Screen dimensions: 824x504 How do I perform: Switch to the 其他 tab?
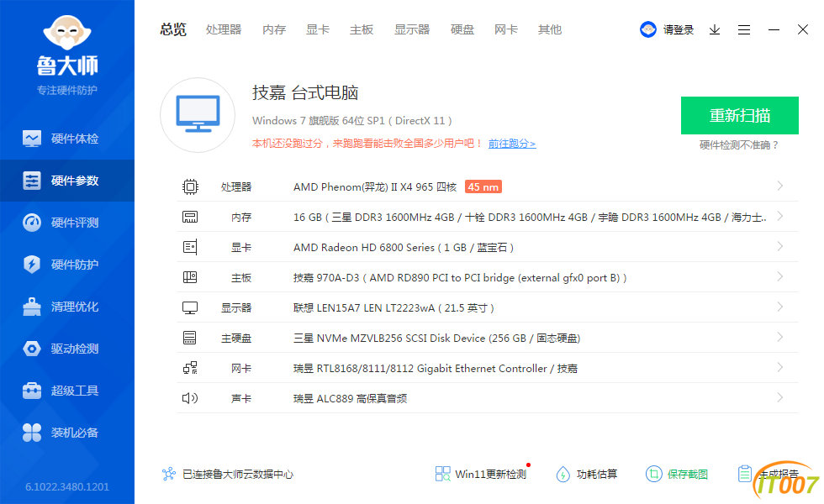click(550, 29)
